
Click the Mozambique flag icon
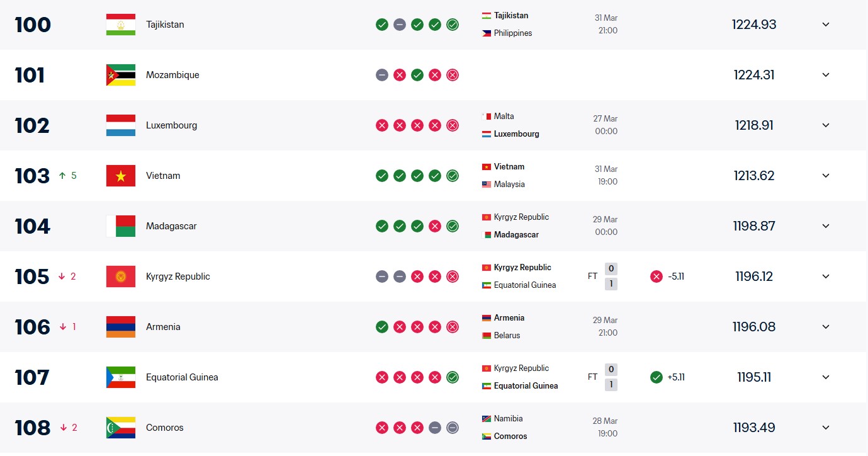(120, 75)
